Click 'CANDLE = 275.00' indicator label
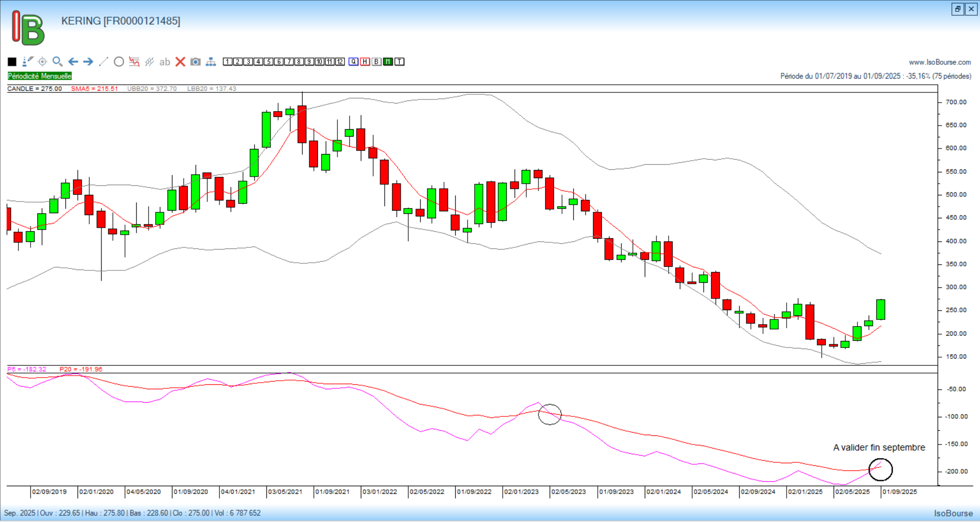 pyautogui.click(x=35, y=89)
